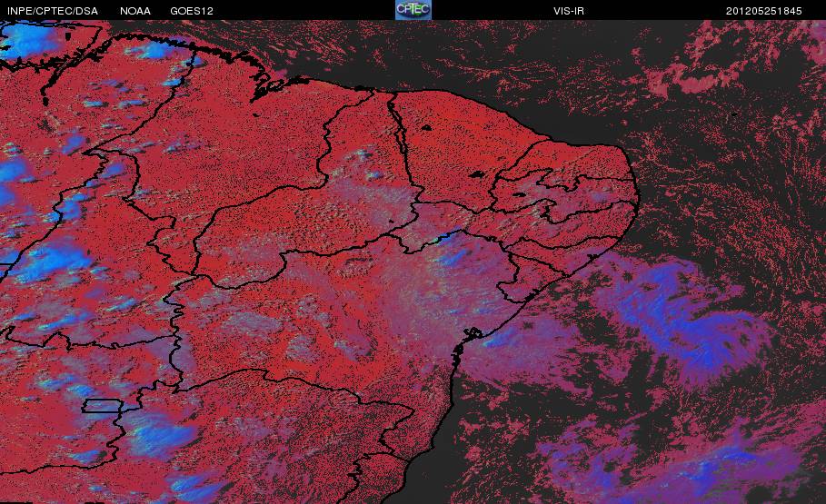Click the 201205251845 timestamp

click(x=764, y=11)
